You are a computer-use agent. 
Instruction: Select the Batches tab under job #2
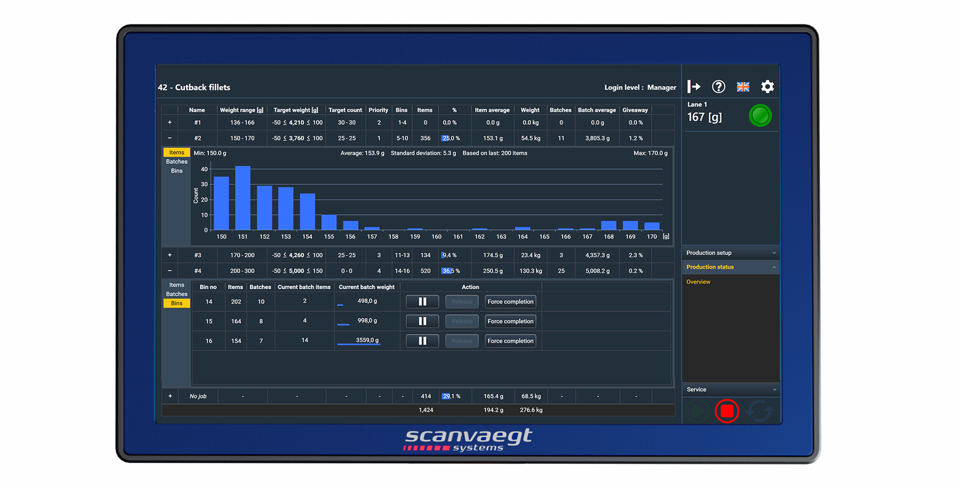(x=176, y=162)
